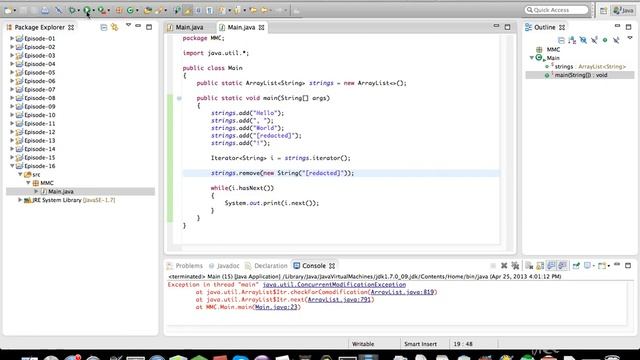Toggle Hide Non-Public Members green dot icon
Image resolution: width=640 pixels, height=360 pixels.
click(x=605, y=40)
